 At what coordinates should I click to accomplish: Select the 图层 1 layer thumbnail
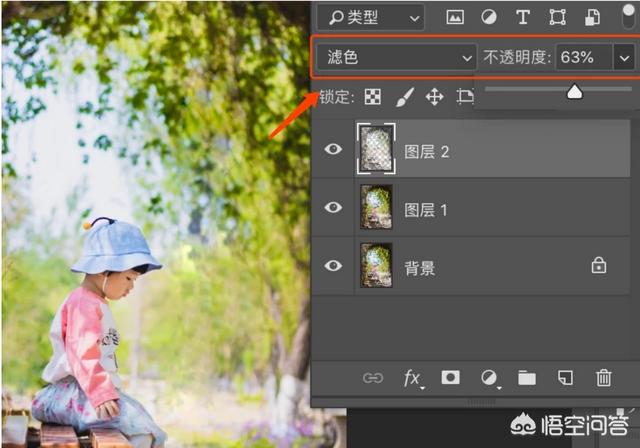click(x=376, y=207)
